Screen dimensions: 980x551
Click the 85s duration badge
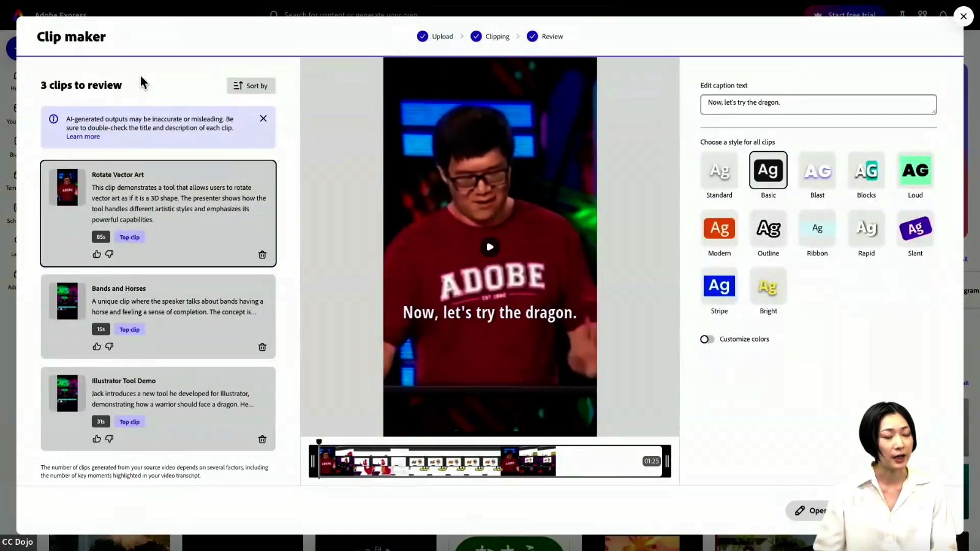[x=101, y=237]
